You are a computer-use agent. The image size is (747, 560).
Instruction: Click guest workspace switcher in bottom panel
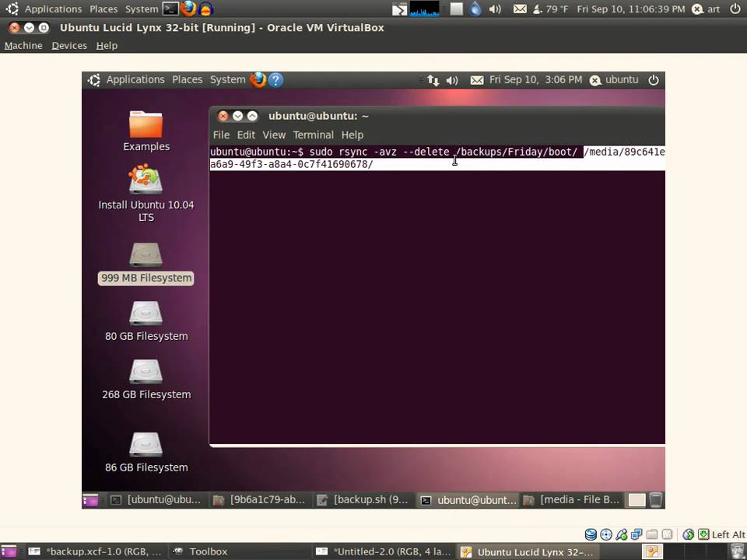tap(637, 500)
